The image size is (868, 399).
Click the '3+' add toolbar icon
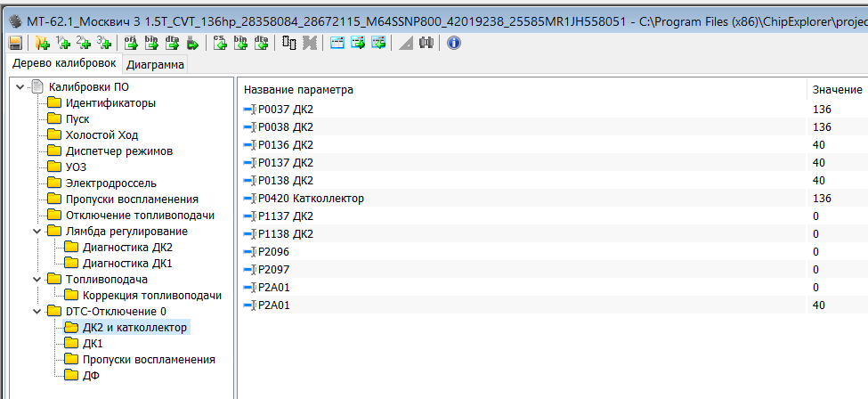104,43
